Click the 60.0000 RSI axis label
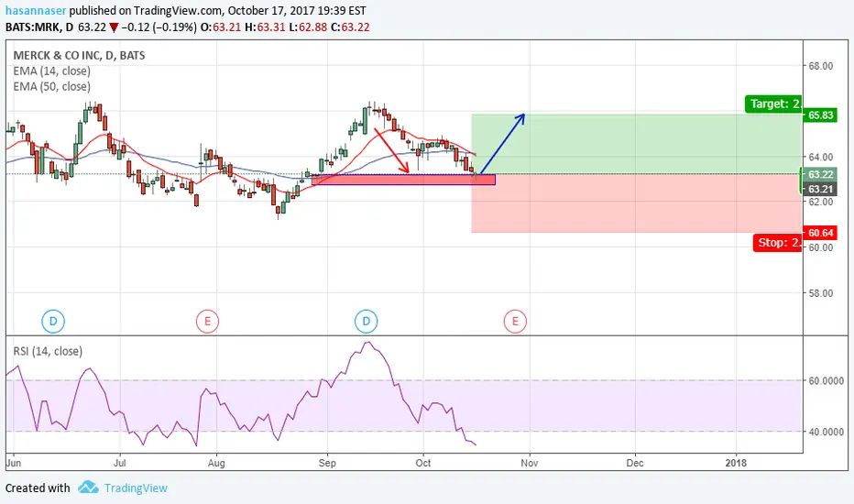 click(x=827, y=381)
